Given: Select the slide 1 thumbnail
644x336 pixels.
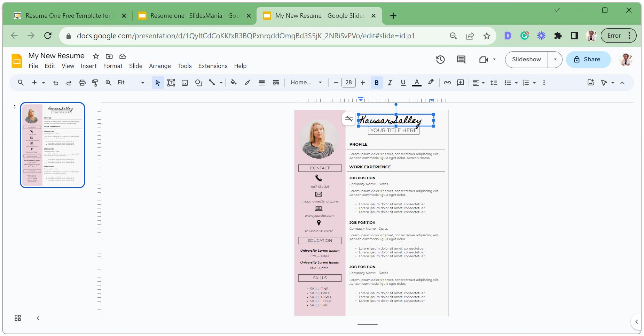Looking at the screenshot, I should (53, 145).
